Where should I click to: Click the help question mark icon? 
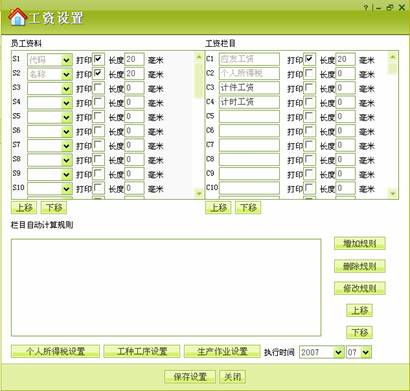366,8
